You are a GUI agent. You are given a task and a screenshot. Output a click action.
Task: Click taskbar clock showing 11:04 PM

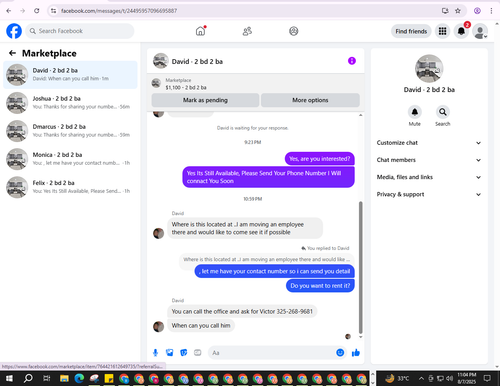pyautogui.click(x=467, y=378)
